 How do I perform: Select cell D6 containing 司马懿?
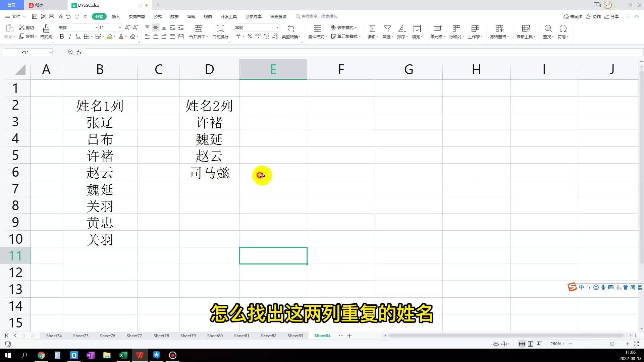click(x=209, y=172)
